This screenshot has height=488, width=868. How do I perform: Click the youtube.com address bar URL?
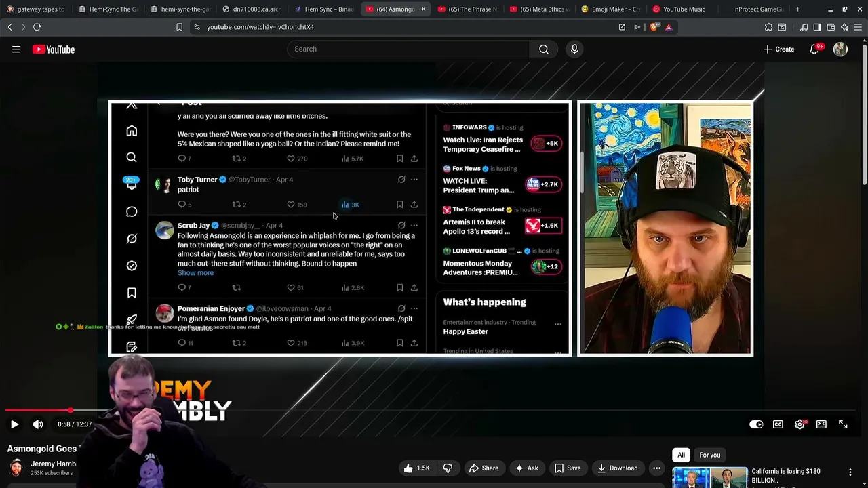[260, 27]
